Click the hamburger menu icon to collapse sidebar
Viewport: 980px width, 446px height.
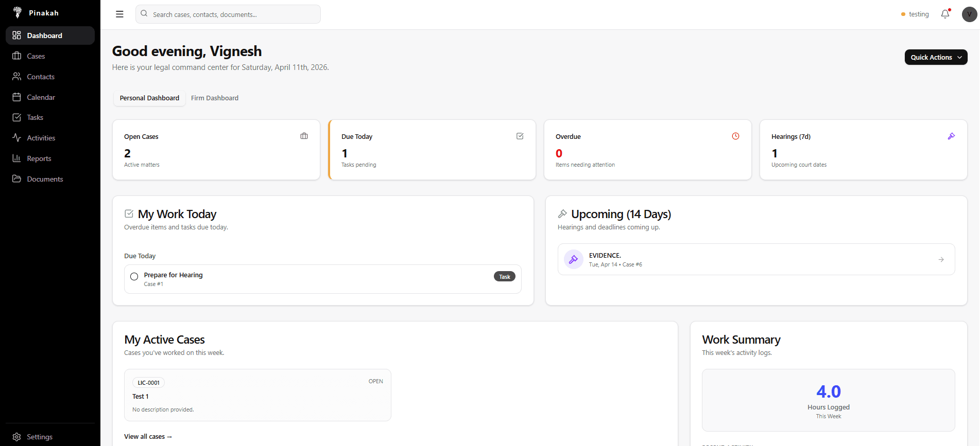[119, 14]
